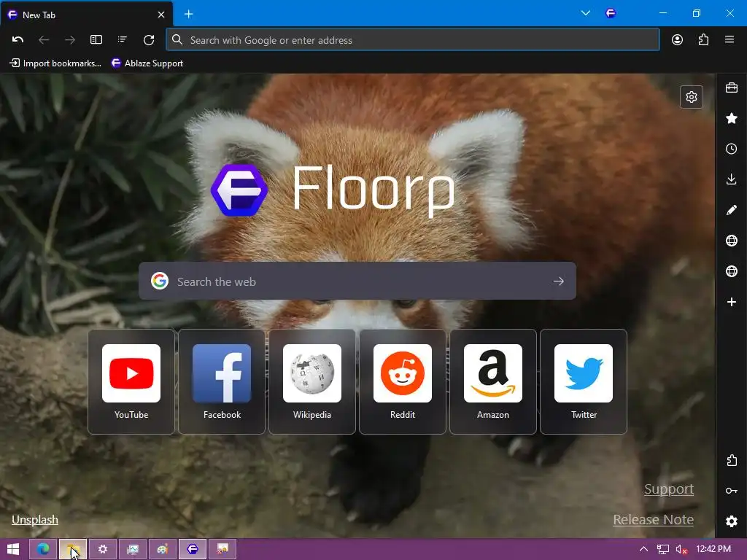The image size is (747, 560).
Task: Click the Search the web box
Action: 357,281
